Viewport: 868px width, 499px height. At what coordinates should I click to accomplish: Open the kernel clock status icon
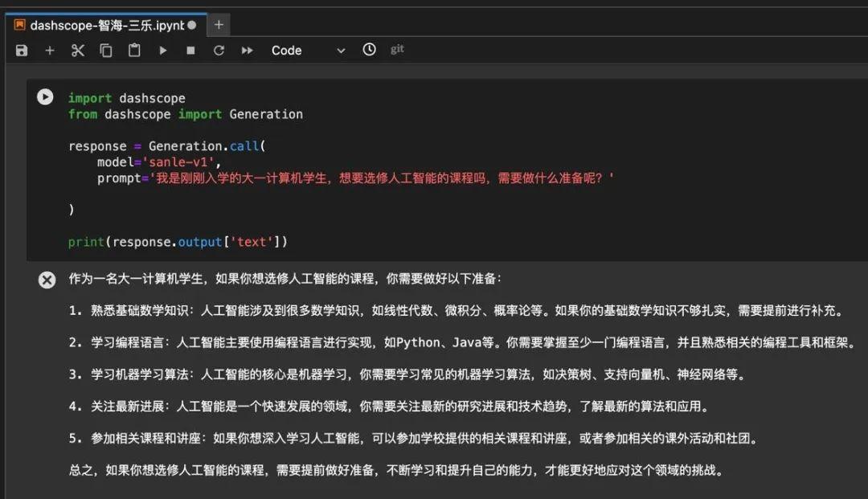(368, 49)
